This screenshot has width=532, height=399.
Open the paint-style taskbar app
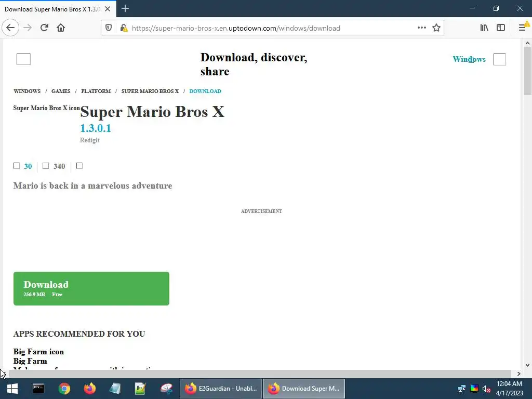[x=166, y=389]
